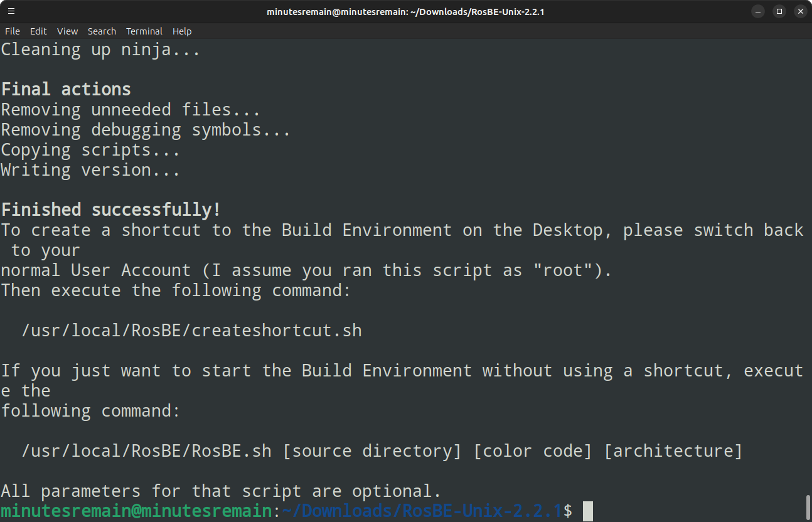
Task: Close the terminal window
Action: pos(799,11)
